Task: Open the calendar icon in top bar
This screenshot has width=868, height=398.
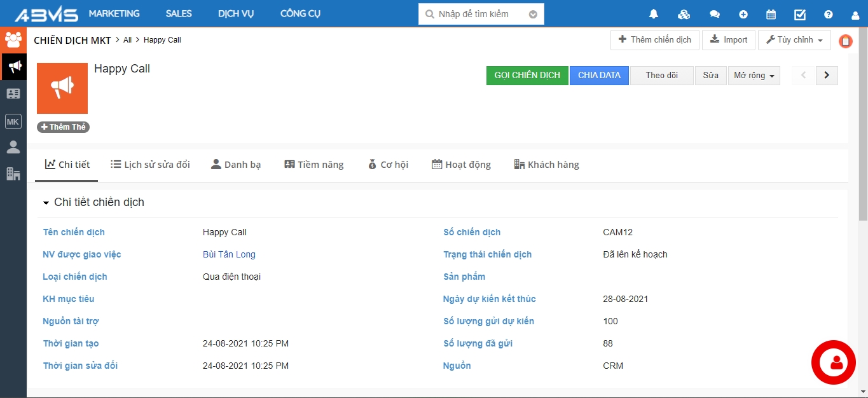Action: (x=771, y=14)
